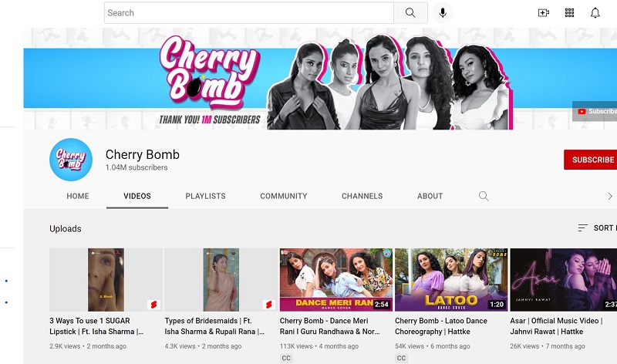Open 'Asar | Official Music Video' title
The image size is (617, 364).
(556, 326)
